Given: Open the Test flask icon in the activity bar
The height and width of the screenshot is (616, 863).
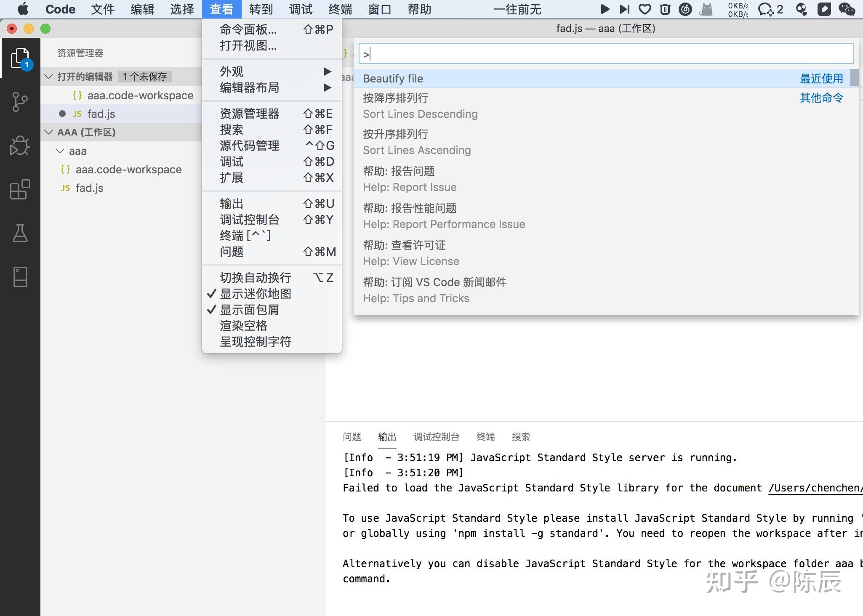Looking at the screenshot, I should coord(20,233).
